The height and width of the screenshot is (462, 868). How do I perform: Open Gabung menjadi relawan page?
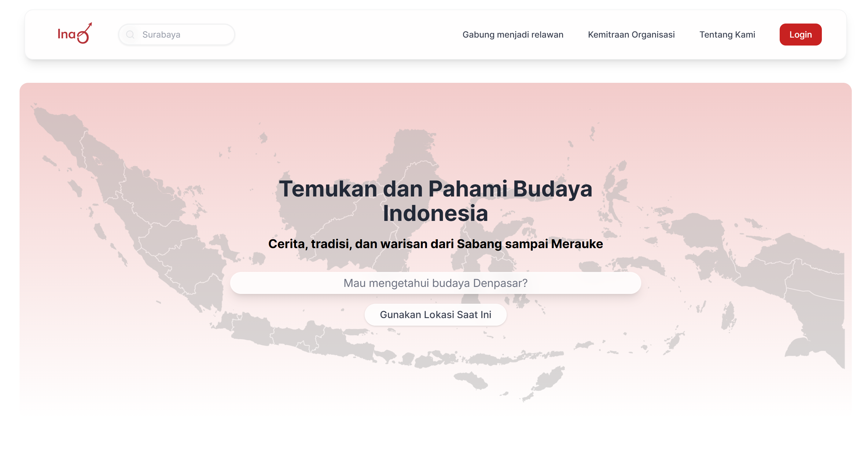click(513, 35)
